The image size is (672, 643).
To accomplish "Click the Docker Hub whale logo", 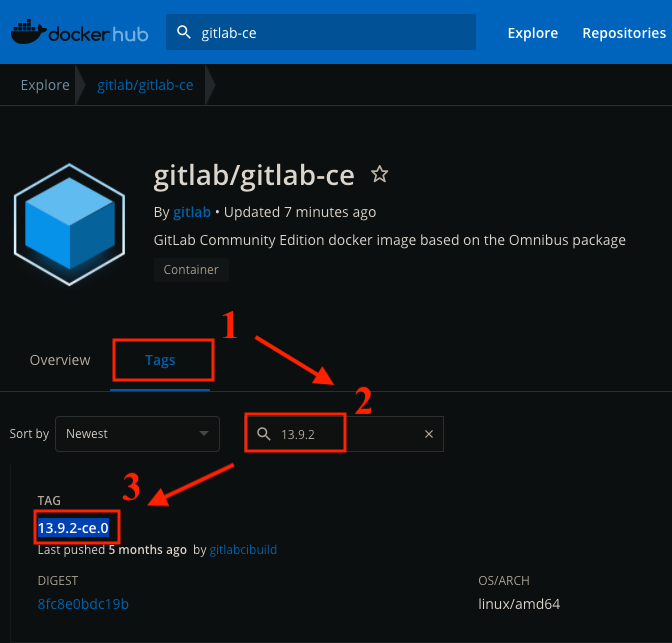I will click(x=79, y=32).
